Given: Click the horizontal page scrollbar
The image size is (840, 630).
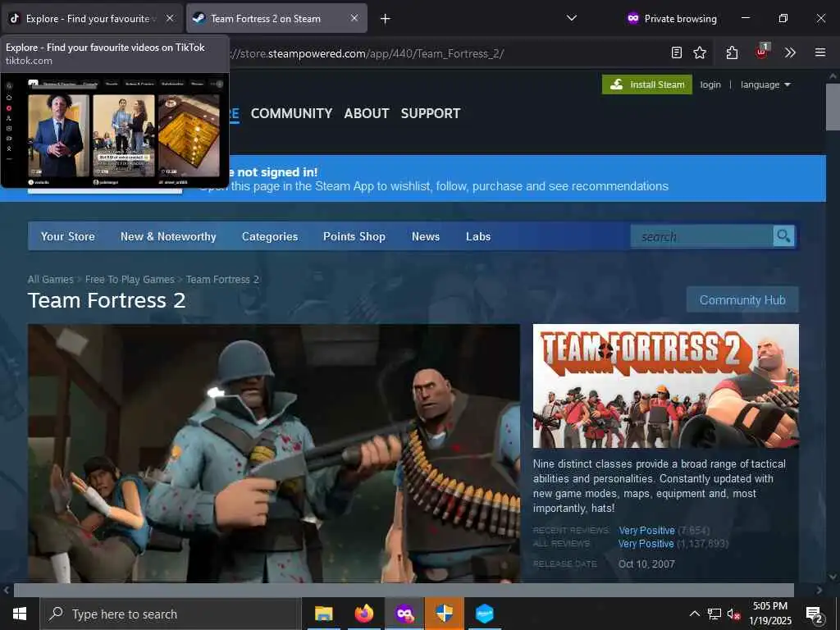Looking at the screenshot, I should click(404, 590).
